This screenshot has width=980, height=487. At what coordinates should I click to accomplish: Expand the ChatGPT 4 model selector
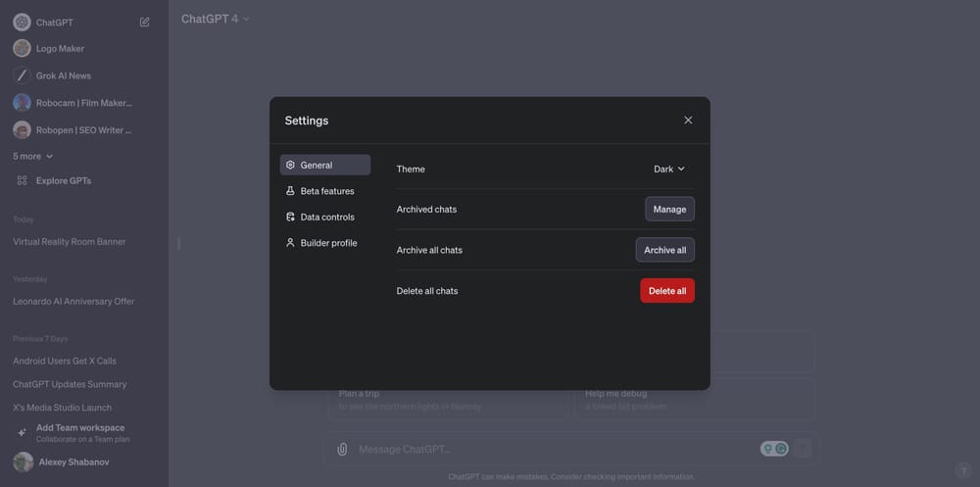coord(216,19)
